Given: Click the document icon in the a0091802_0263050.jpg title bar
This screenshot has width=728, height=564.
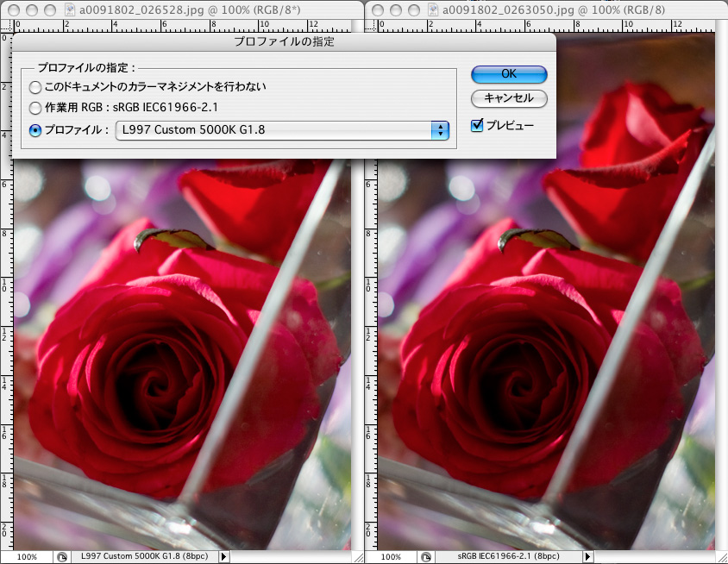Looking at the screenshot, I should tap(433, 9).
